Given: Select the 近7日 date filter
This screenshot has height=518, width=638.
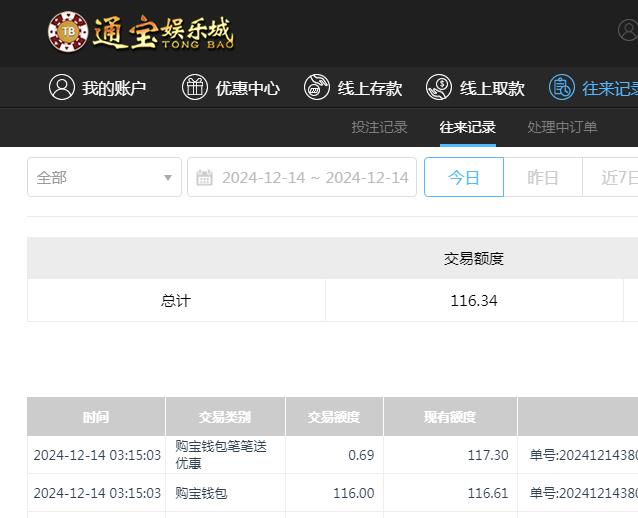Looking at the screenshot, I should pyautogui.click(x=610, y=177).
